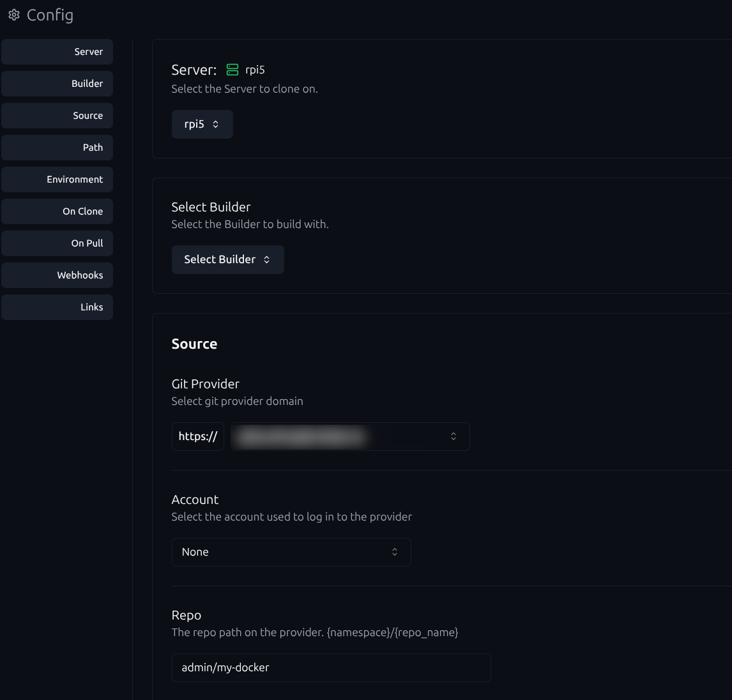Open the Path section in sidebar
The height and width of the screenshot is (700, 732).
[57, 148]
